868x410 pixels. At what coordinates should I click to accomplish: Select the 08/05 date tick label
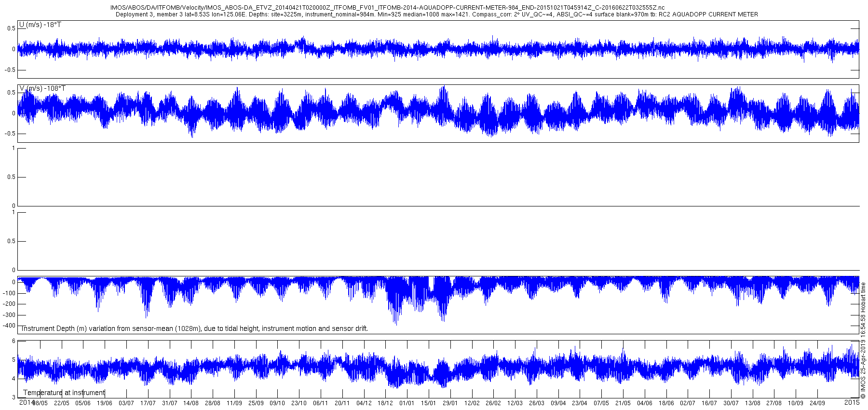point(40,403)
